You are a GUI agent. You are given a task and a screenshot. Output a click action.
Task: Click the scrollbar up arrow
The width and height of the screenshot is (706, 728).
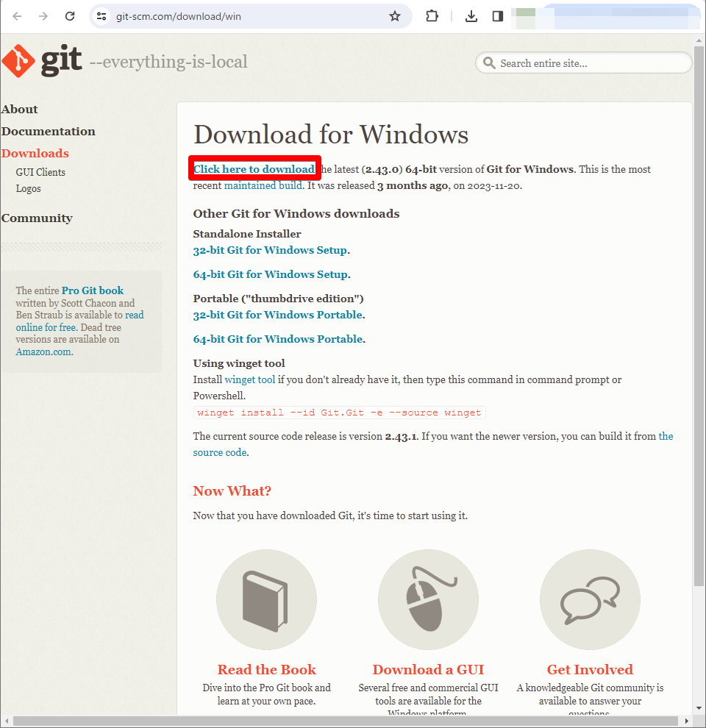tap(699, 41)
